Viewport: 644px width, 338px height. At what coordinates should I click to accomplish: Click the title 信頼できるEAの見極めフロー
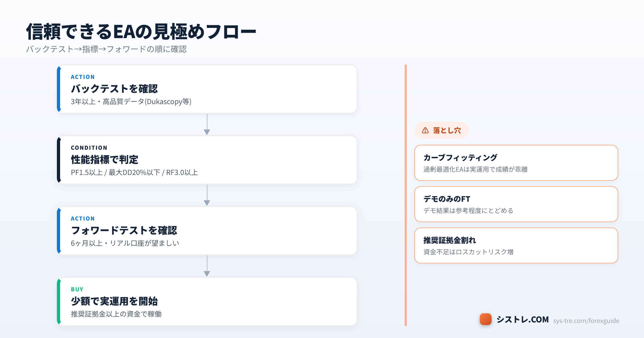[x=141, y=32]
